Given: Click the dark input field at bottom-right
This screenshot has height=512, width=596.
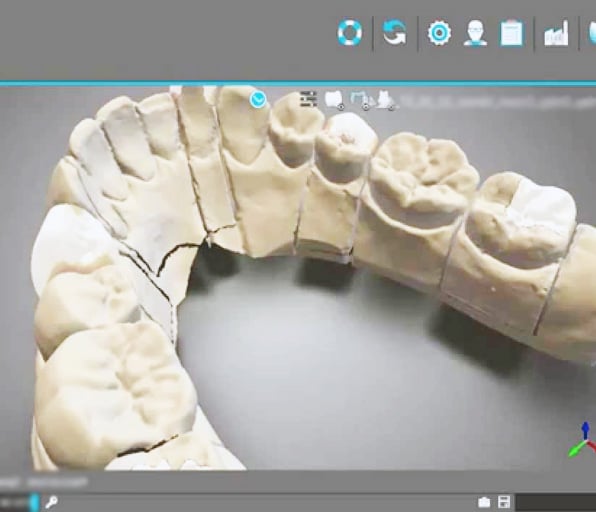Looking at the screenshot, I should (x=556, y=502).
